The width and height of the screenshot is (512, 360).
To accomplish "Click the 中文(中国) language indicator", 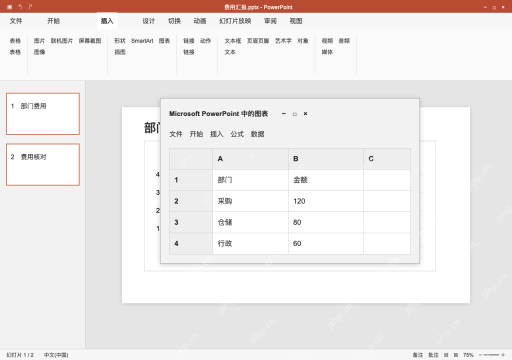I will [x=56, y=355].
